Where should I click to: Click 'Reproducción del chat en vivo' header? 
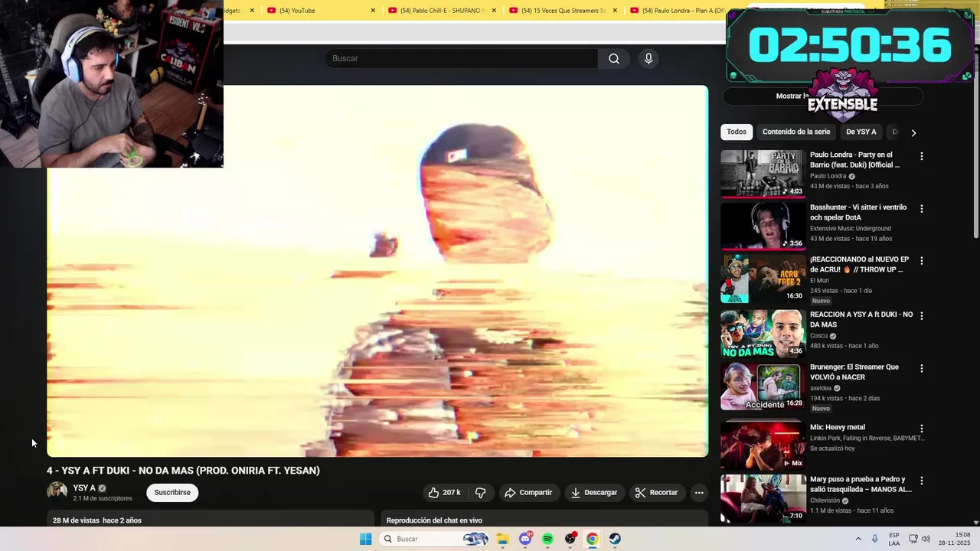[x=434, y=520]
